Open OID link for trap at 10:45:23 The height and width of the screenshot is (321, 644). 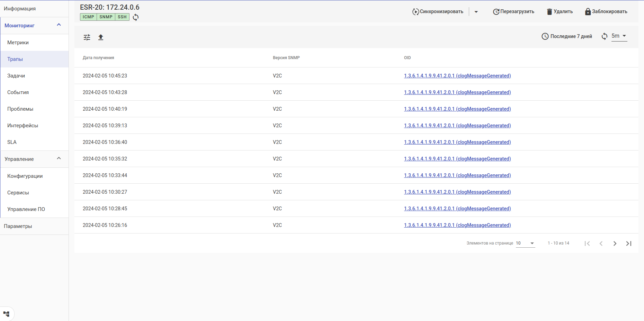pos(457,76)
